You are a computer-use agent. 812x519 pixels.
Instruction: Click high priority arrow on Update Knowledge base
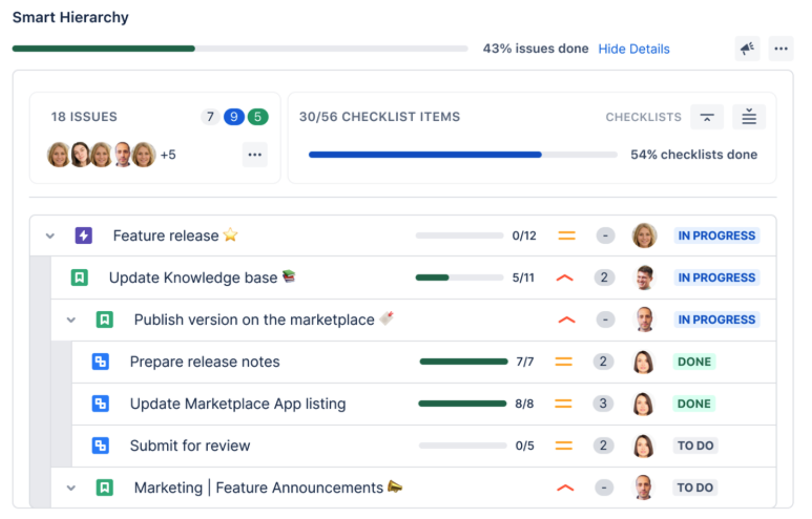(564, 278)
